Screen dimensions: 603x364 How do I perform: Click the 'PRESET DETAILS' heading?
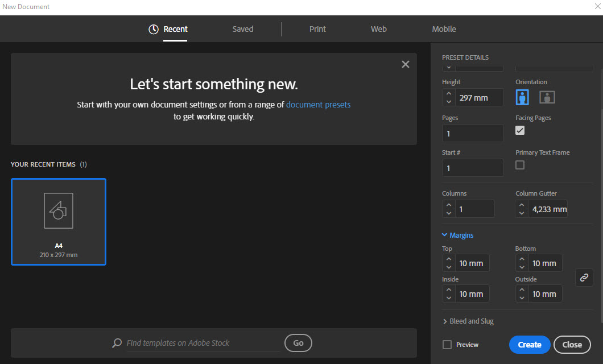pyautogui.click(x=465, y=57)
